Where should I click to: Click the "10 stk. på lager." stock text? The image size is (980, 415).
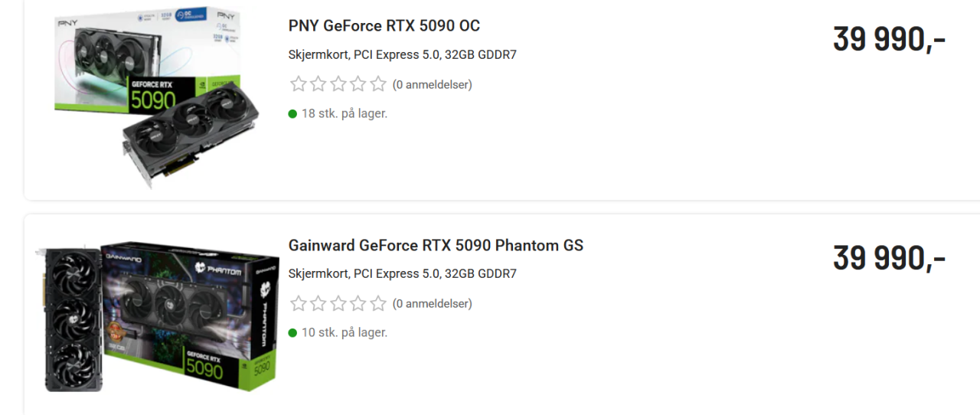(x=345, y=333)
